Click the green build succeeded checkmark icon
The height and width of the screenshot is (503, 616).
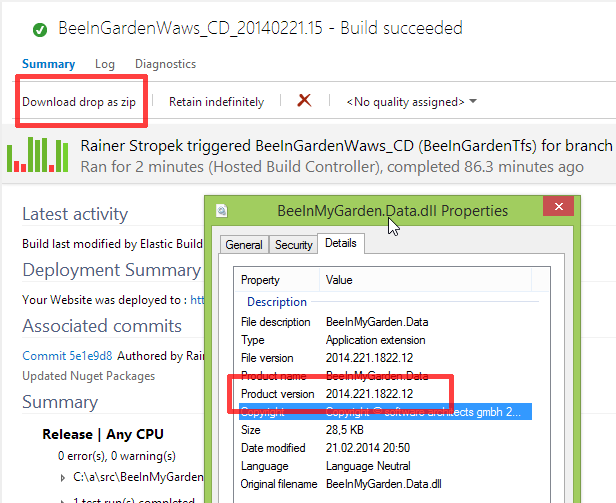[x=40, y=30]
